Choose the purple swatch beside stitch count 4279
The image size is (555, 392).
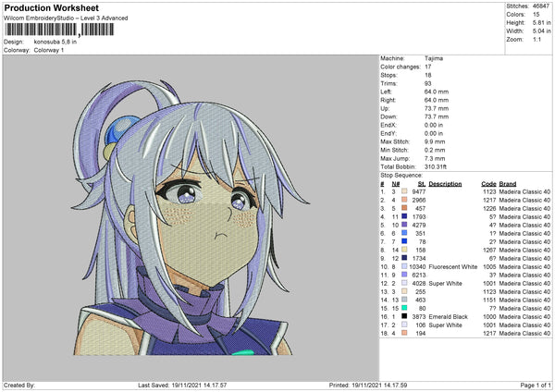[x=404, y=225]
